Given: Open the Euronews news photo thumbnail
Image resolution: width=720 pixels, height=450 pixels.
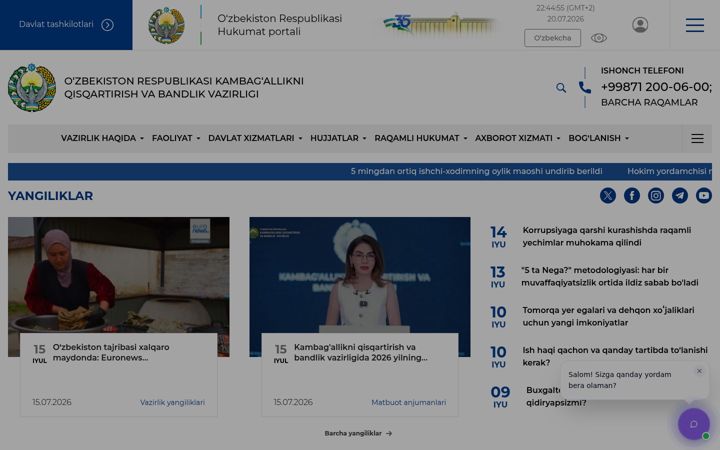Looking at the screenshot, I should pos(118,275).
